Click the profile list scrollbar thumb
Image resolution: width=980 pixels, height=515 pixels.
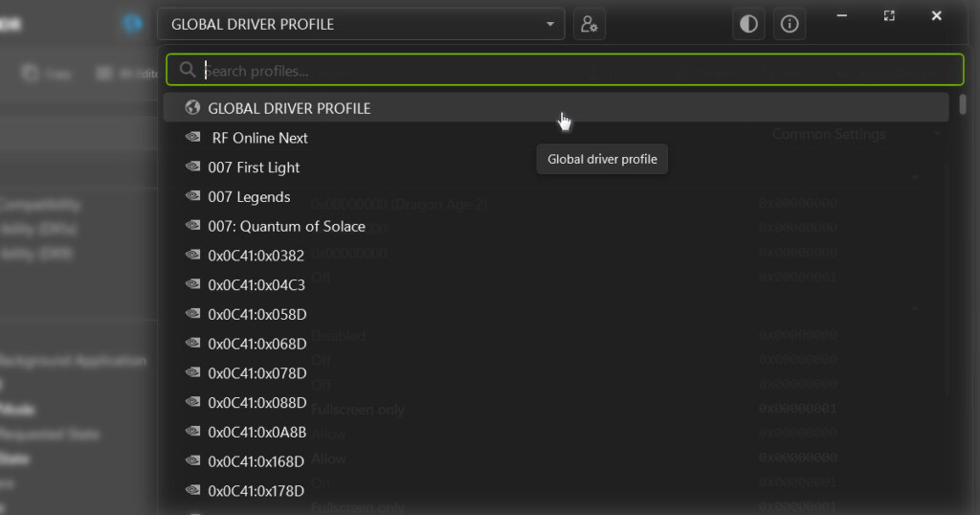963,103
